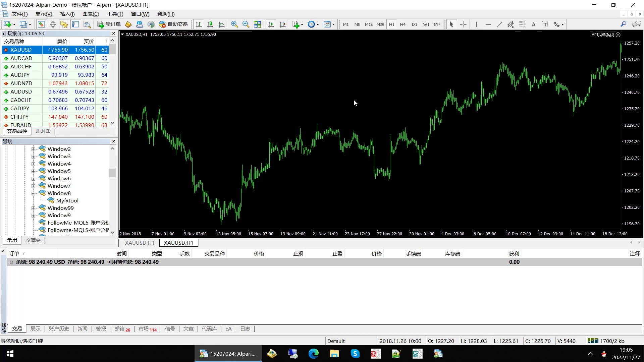Image resolution: width=644 pixels, height=362 pixels.
Task: Open Microsoft Edge from the taskbar
Action: (313, 354)
